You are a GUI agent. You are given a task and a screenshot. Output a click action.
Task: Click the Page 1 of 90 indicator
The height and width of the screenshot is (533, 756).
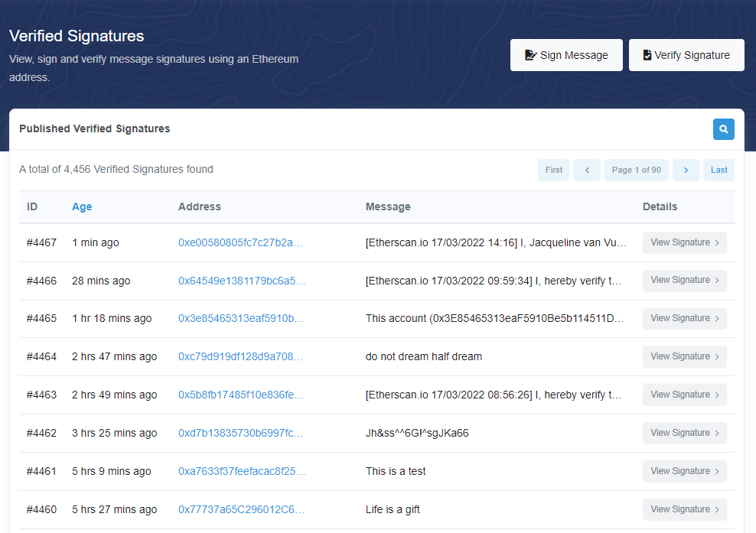point(636,170)
